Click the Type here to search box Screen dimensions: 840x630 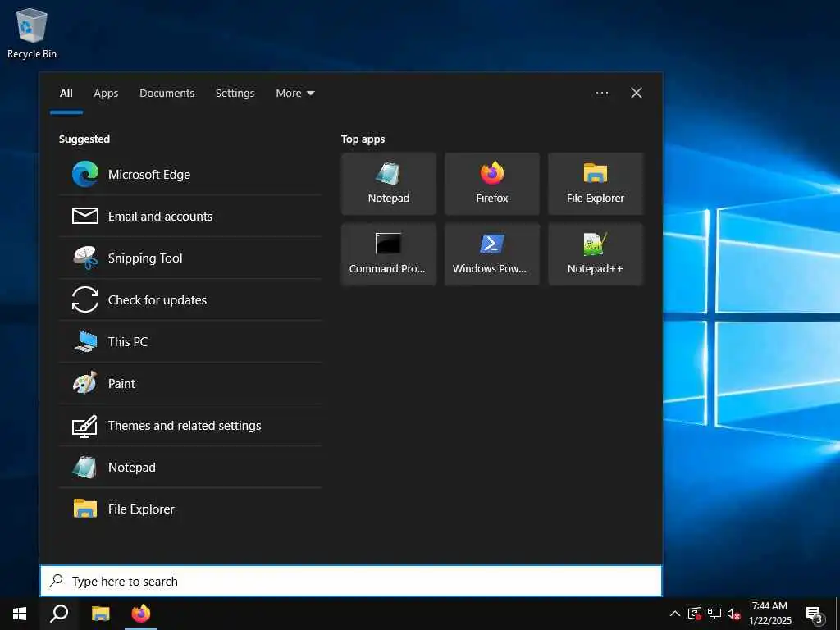coord(351,581)
